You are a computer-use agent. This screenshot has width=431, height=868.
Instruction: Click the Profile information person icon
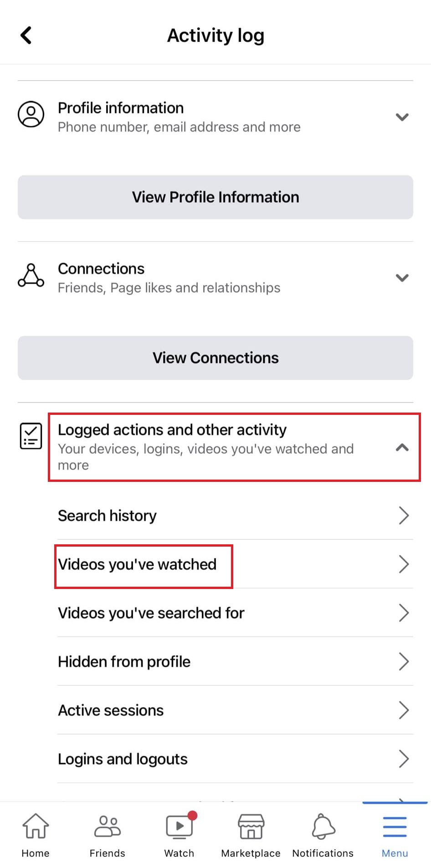(x=31, y=114)
